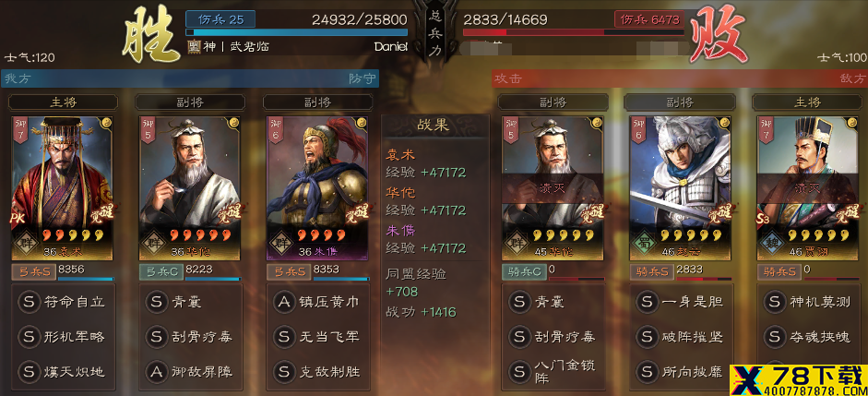Viewport: 868px width, 396px height.
Task: Click the allied total troop strength bar
Action: (297, 32)
